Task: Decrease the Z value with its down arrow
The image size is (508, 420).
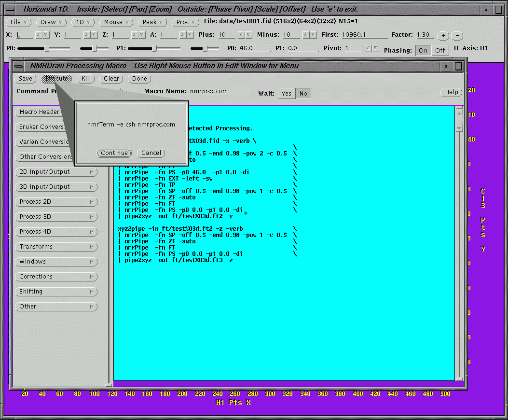Action: pos(142,35)
